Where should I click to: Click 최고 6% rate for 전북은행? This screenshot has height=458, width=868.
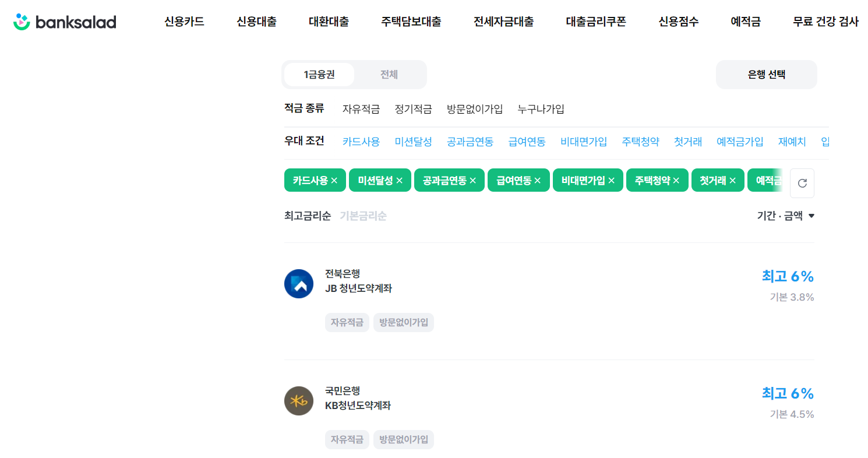pos(788,276)
